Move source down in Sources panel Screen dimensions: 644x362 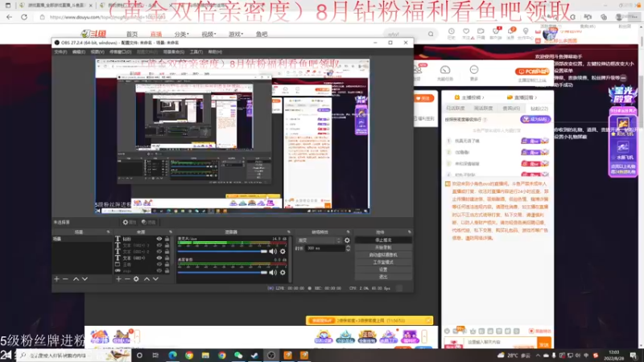155,279
